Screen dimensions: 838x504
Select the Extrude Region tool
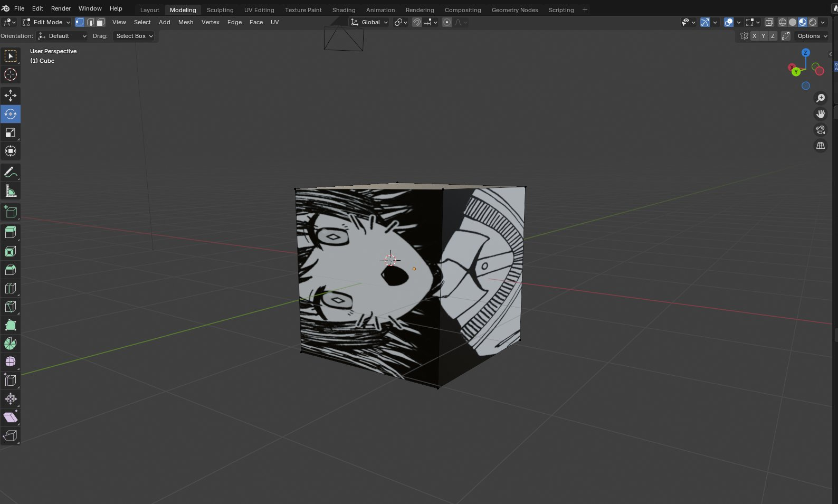tap(11, 233)
